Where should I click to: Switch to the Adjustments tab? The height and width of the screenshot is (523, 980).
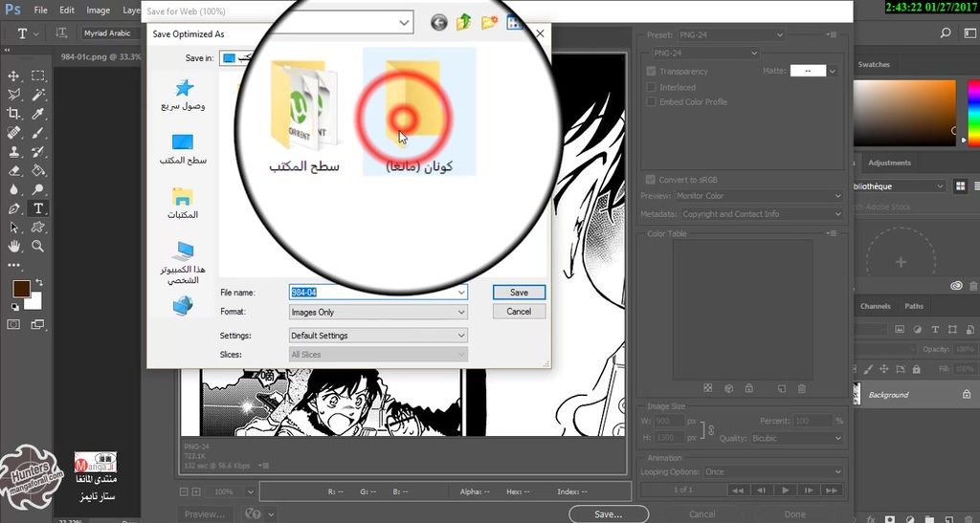pos(889,163)
